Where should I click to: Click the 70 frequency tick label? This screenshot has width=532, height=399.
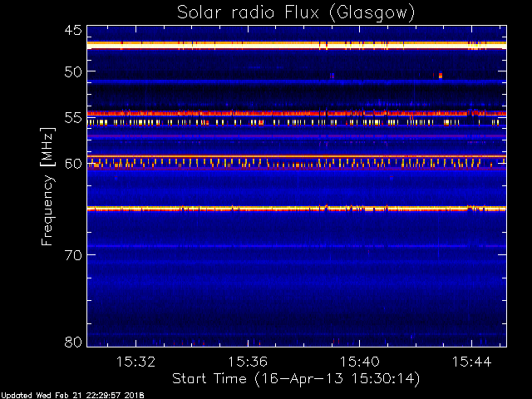click(x=73, y=255)
